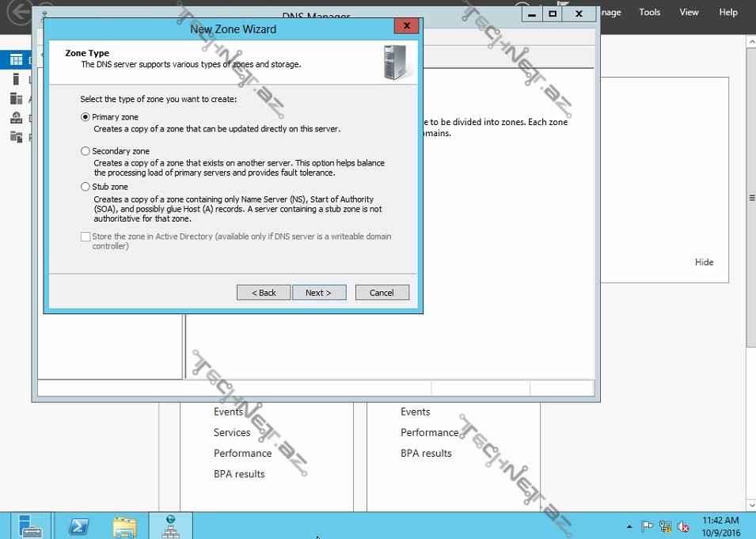Choose the Secondary zone option

coord(85,151)
